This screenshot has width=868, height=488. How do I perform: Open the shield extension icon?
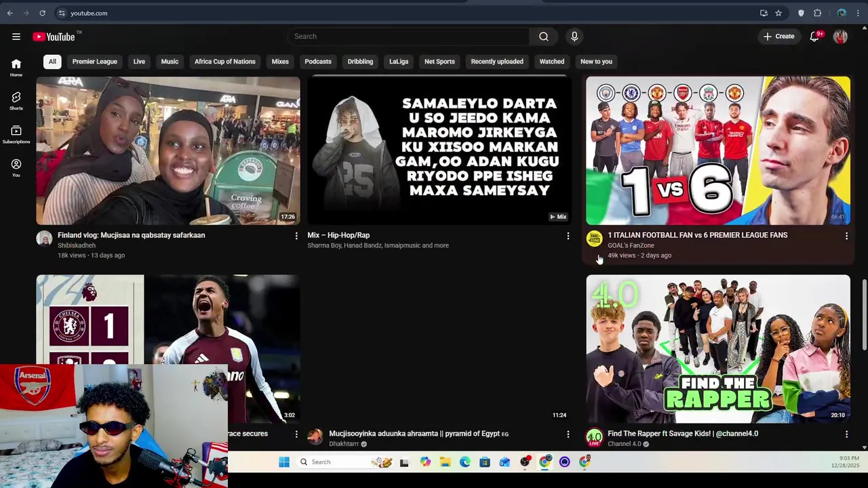point(801,13)
